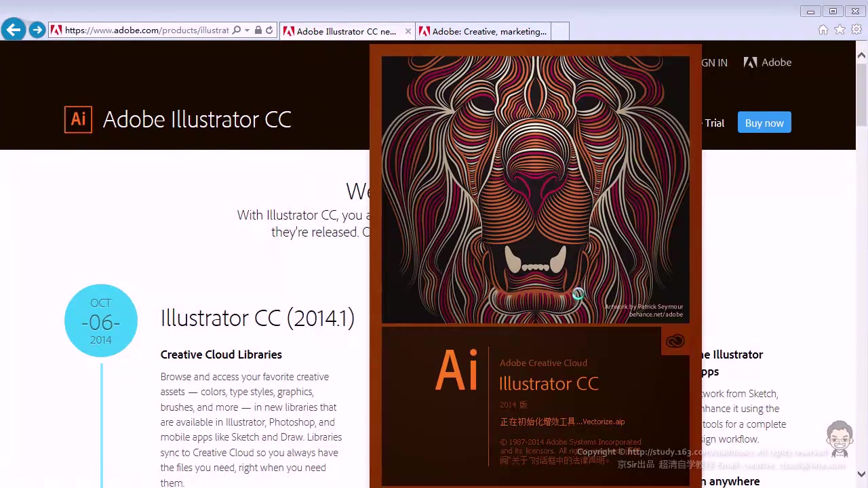Click the Illustrator CC (2014.1) heading

coord(258,318)
